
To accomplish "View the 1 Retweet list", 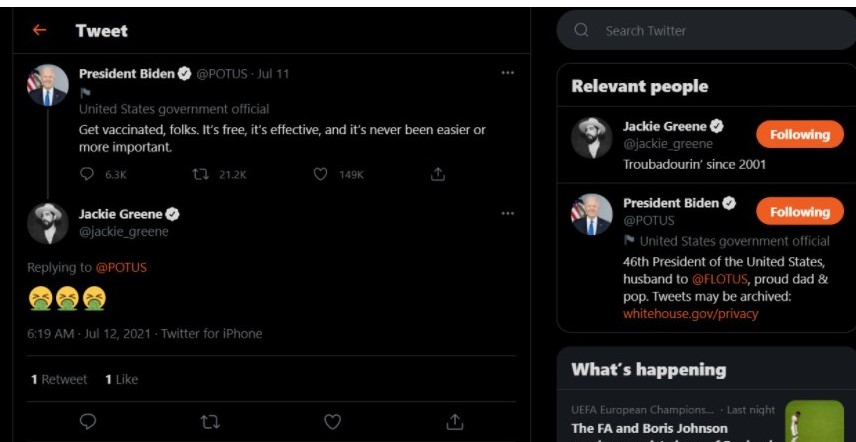I will point(59,380).
